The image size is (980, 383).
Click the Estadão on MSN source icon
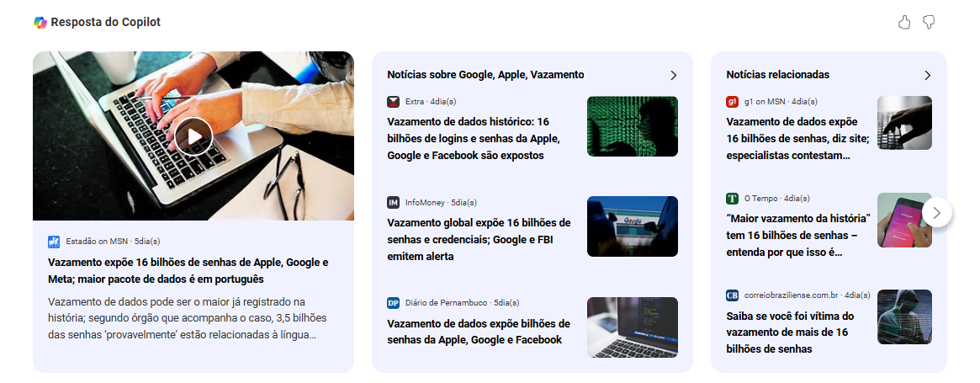click(x=54, y=241)
